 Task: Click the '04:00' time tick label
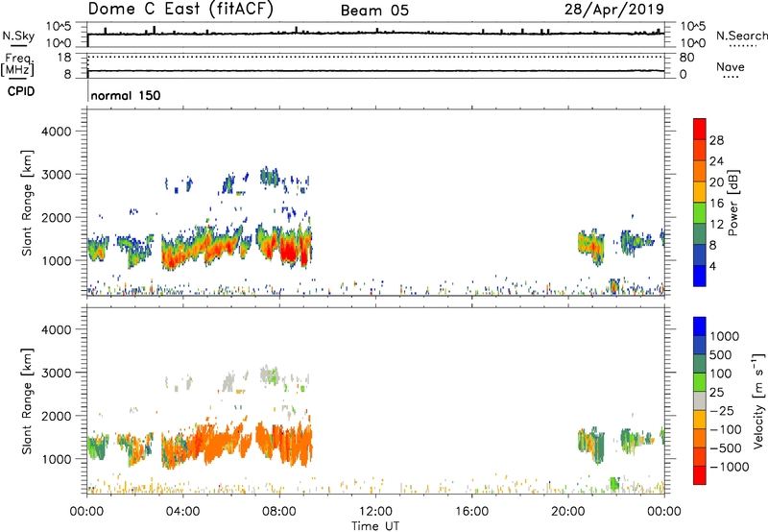pos(183,512)
